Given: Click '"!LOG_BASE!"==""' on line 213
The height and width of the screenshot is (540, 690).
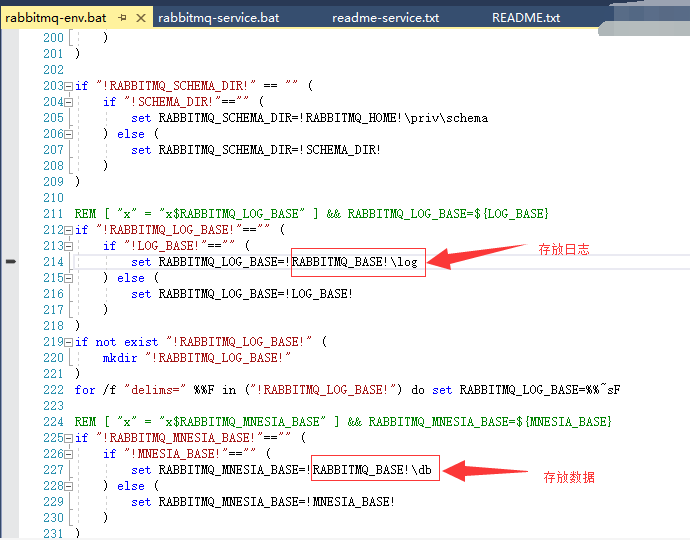Looking at the screenshot, I should click(180, 246).
